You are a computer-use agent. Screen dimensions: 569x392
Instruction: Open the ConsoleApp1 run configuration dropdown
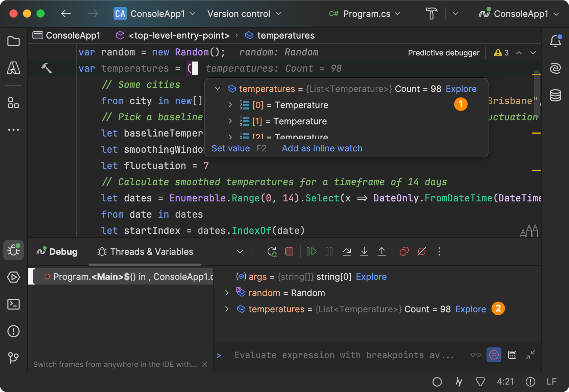519,14
